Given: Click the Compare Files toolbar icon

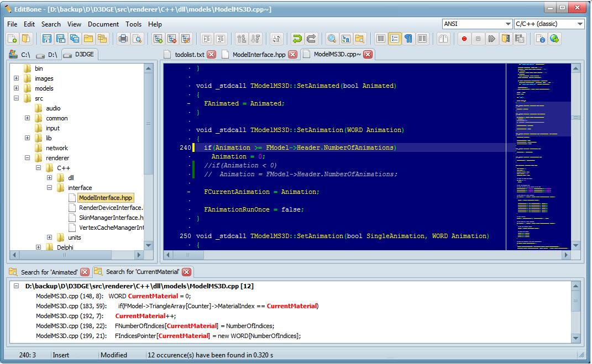Looking at the screenshot, I should 444,39.
